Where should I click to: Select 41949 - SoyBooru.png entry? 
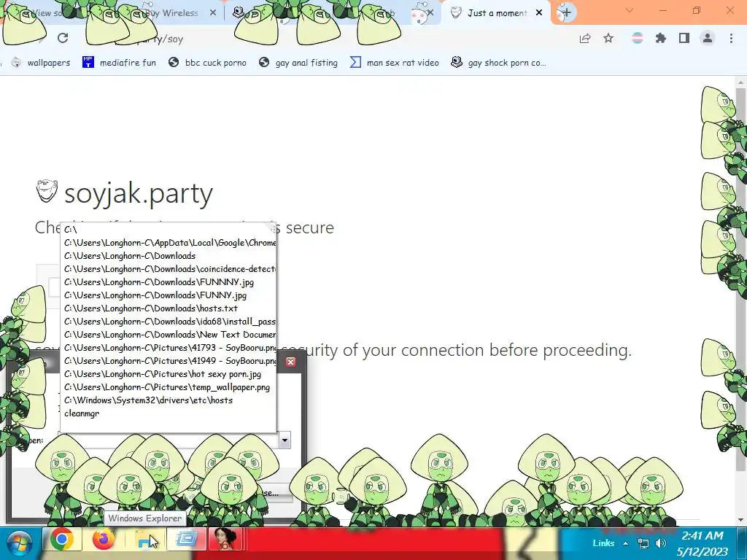169,360
